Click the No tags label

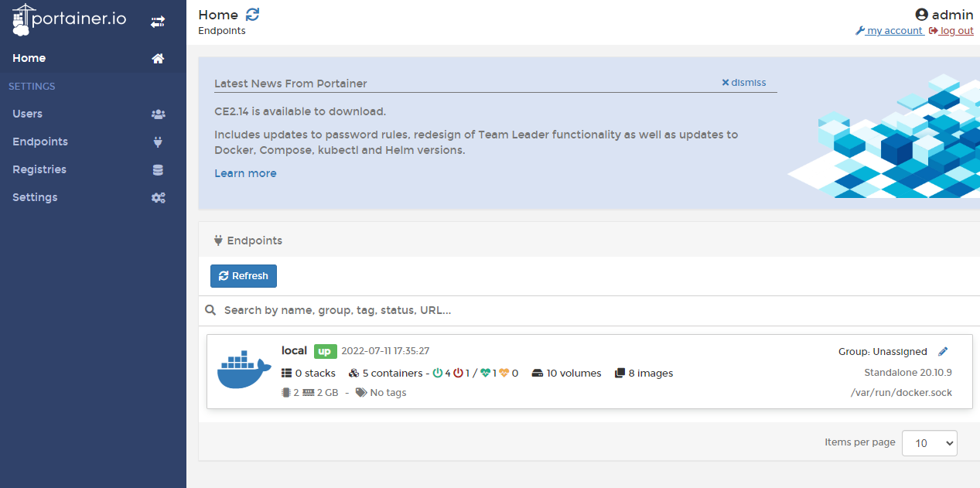tap(388, 393)
